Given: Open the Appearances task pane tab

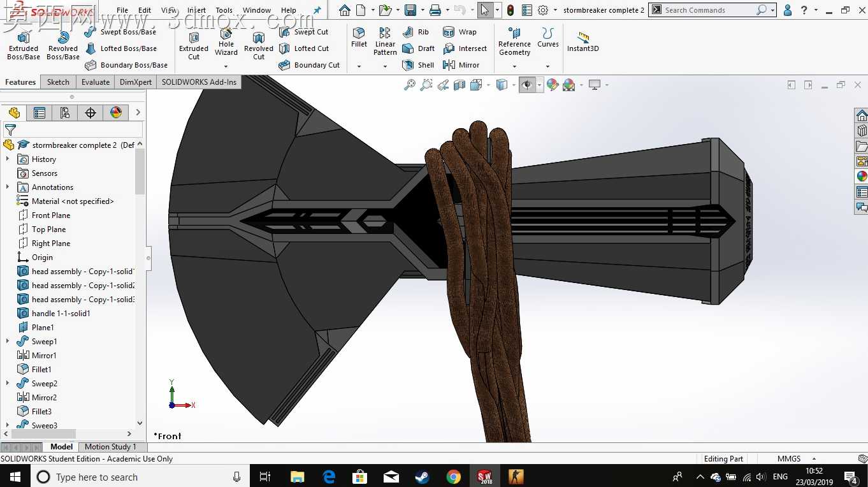Looking at the screenshot, I should (862, 177).
